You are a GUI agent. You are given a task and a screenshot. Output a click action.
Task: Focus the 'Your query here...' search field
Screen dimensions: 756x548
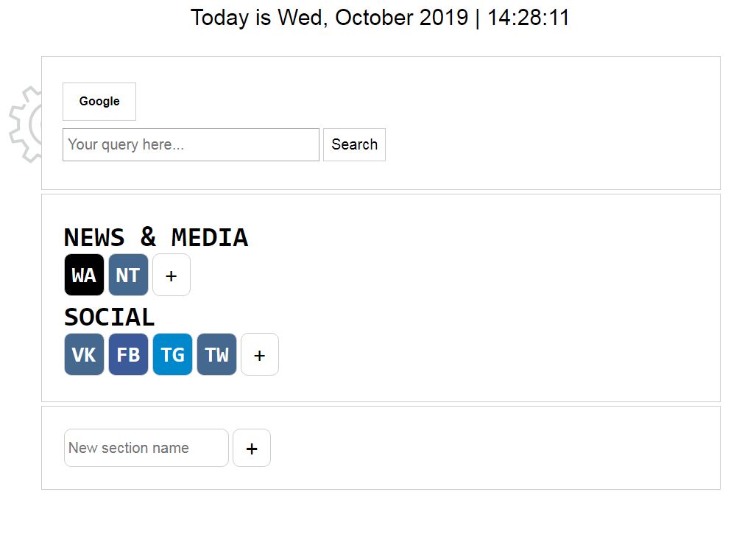(191, 144)
